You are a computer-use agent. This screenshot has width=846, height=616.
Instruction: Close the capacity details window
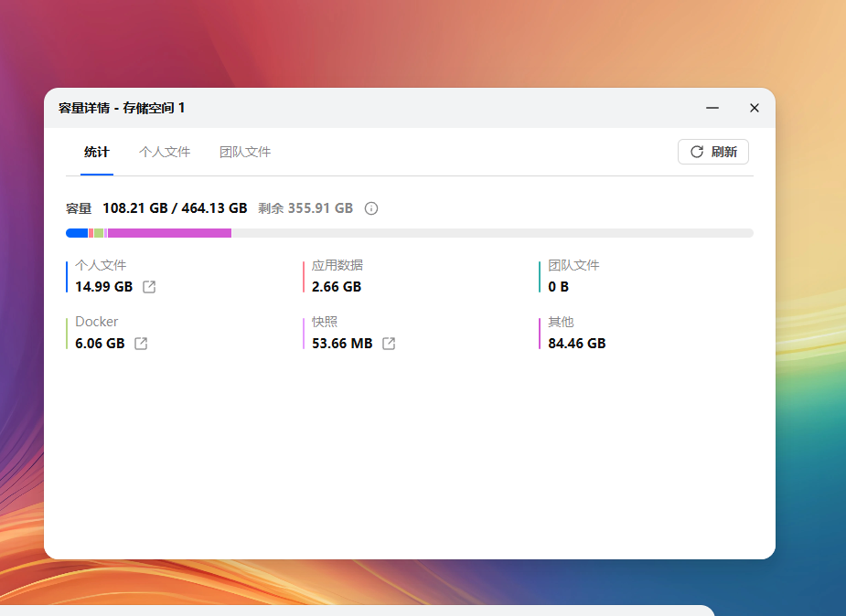point(755,108)
